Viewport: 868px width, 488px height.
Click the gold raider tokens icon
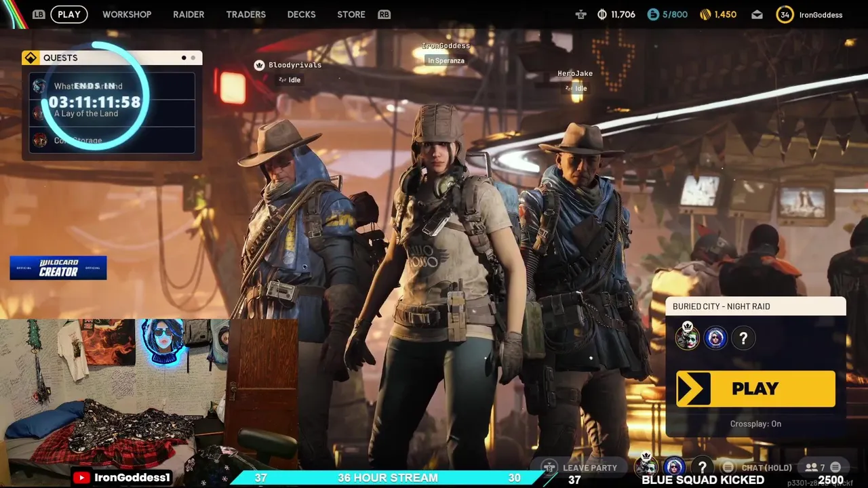705,14
